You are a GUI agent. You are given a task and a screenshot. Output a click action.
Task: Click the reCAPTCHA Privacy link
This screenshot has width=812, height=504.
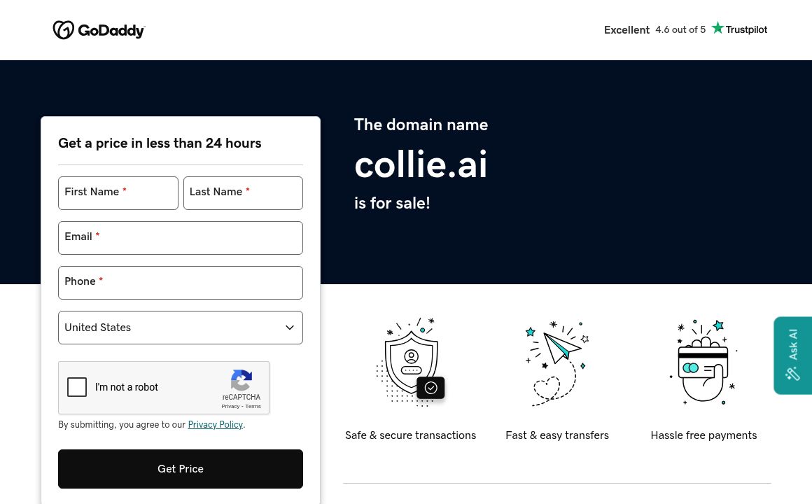coord(230,407)
